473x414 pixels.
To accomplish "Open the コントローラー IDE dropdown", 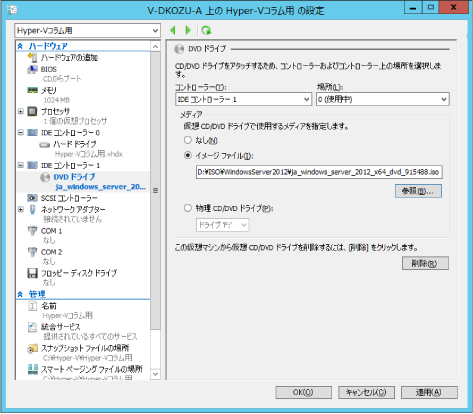I will (243, 99).
